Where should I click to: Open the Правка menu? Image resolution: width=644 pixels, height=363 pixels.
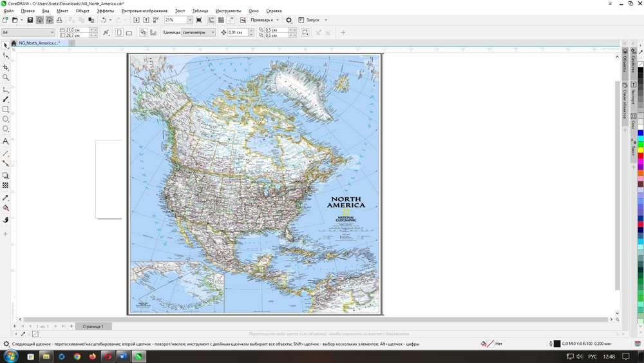(28, 11)
